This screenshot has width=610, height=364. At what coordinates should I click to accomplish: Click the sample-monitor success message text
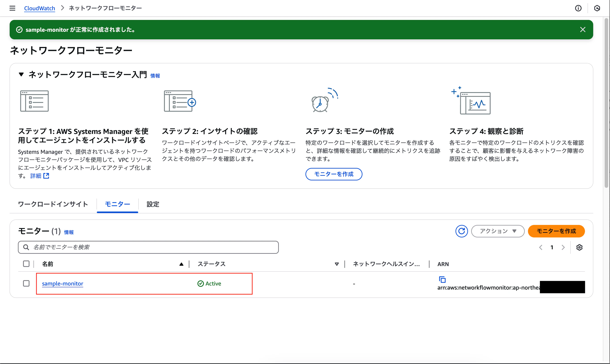pos(80,30)
